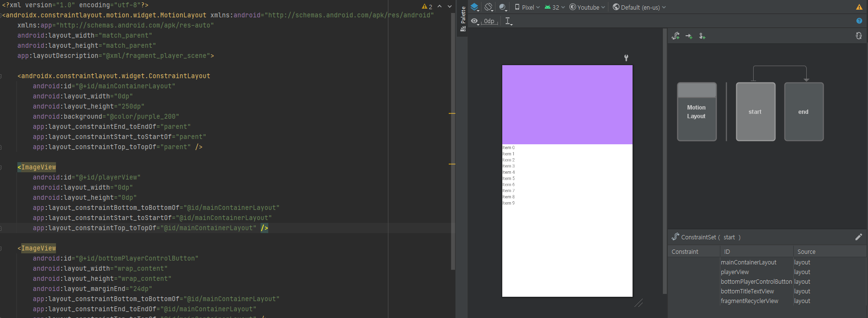Click the create click or swipe handler icon
The image size is (868, 318).
click(x=702, y=36)
